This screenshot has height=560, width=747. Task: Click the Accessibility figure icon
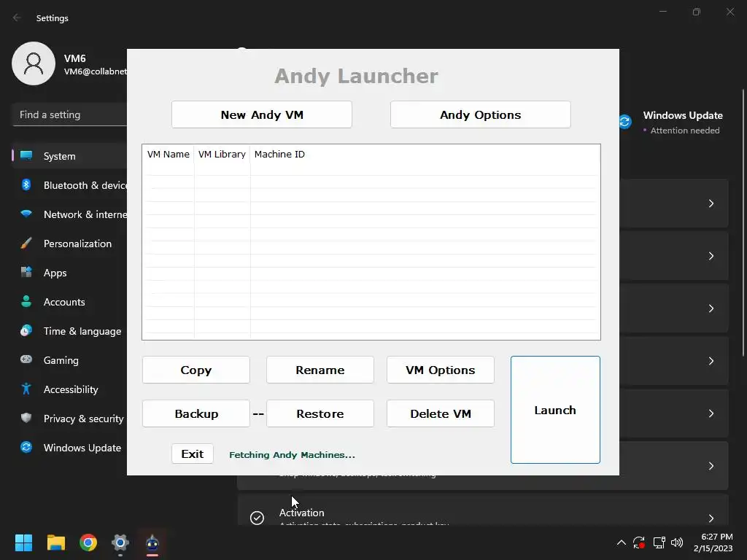pyautogui.click(x=26, y=389)
